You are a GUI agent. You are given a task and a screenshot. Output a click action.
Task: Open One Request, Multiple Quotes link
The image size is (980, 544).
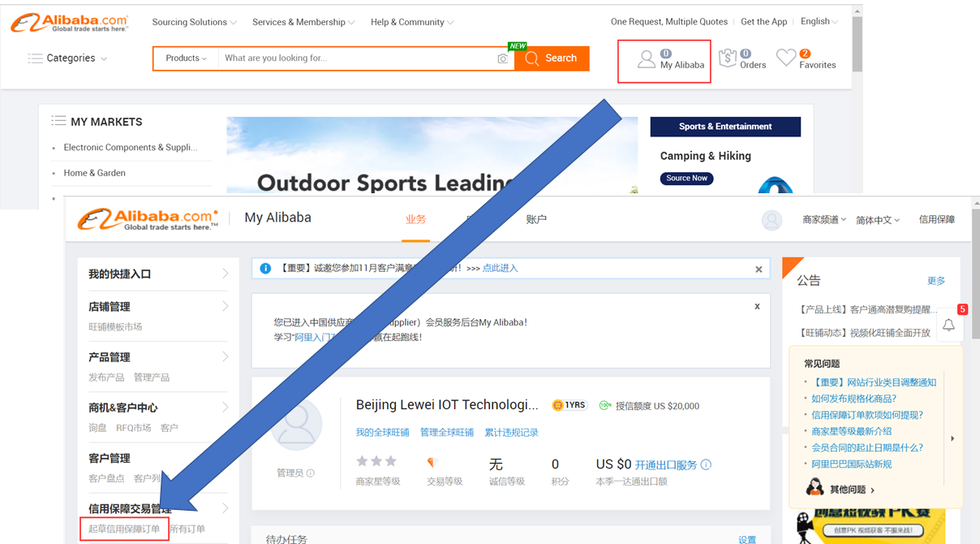click(x=669, y=22)
